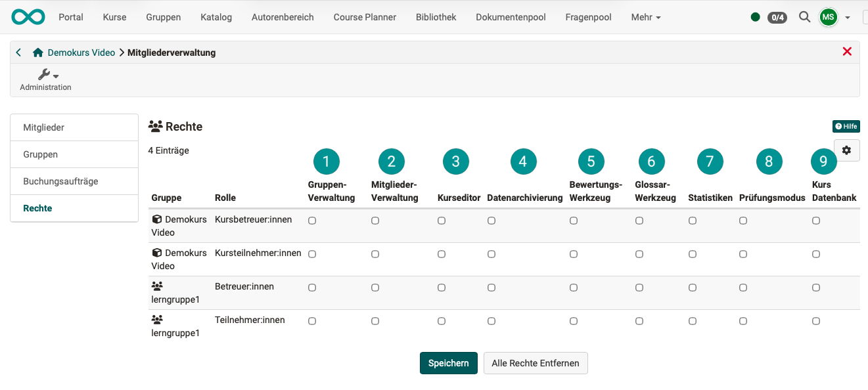Enable Statistiken for lerngruppe1 Teilnehmer:innen
Image resolution: width=868 pixels, height=390 pixels.
pos(692,320)
